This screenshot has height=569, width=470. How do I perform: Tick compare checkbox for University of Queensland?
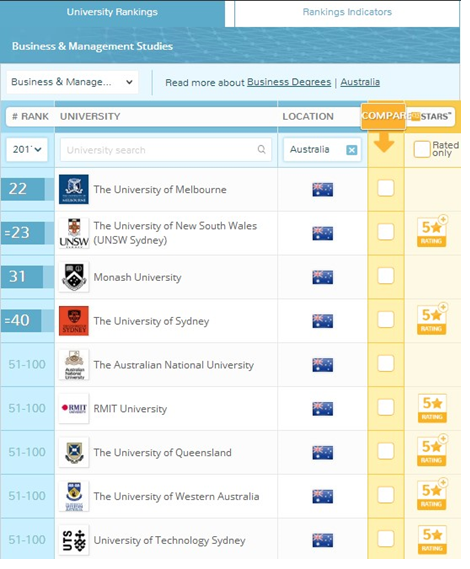coord(385,451)
